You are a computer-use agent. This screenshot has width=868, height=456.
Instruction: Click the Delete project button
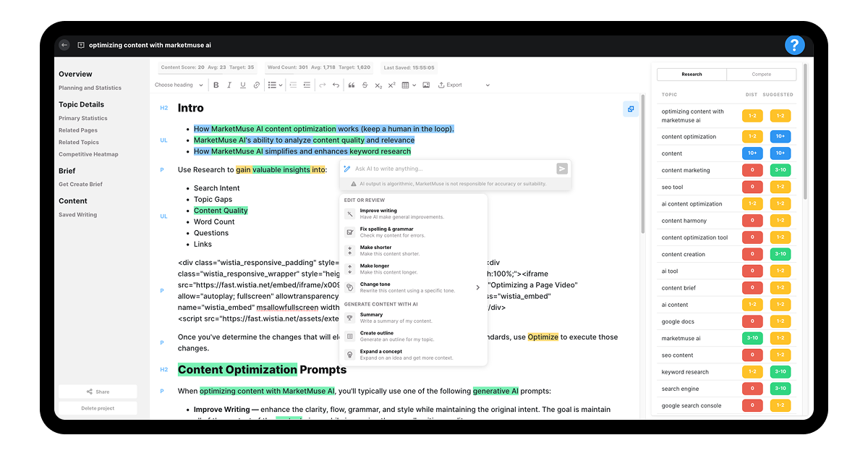coord(98,408)
